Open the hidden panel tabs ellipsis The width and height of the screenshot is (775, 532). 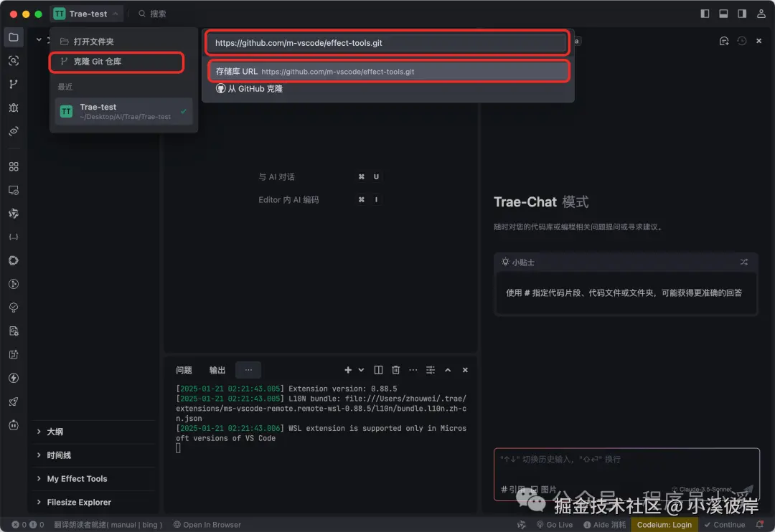click(x=248, y=370)
